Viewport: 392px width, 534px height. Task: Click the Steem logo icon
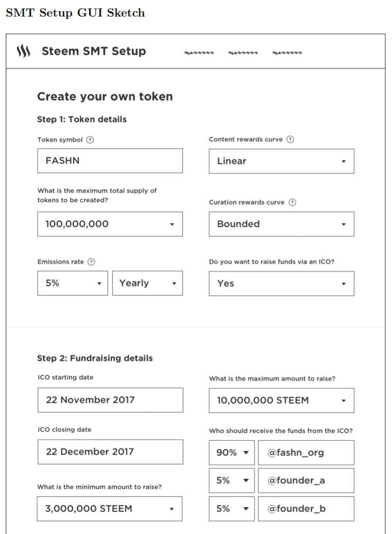24,51
